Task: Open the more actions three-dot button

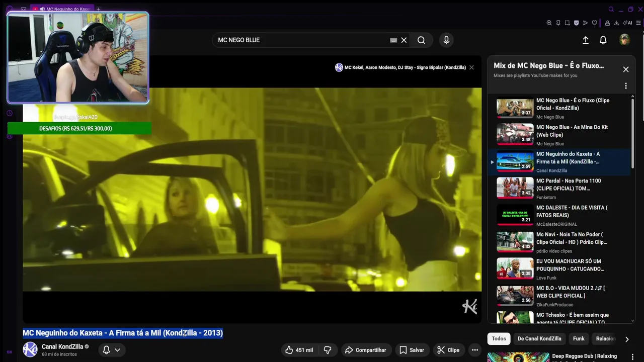Action: 474,350
